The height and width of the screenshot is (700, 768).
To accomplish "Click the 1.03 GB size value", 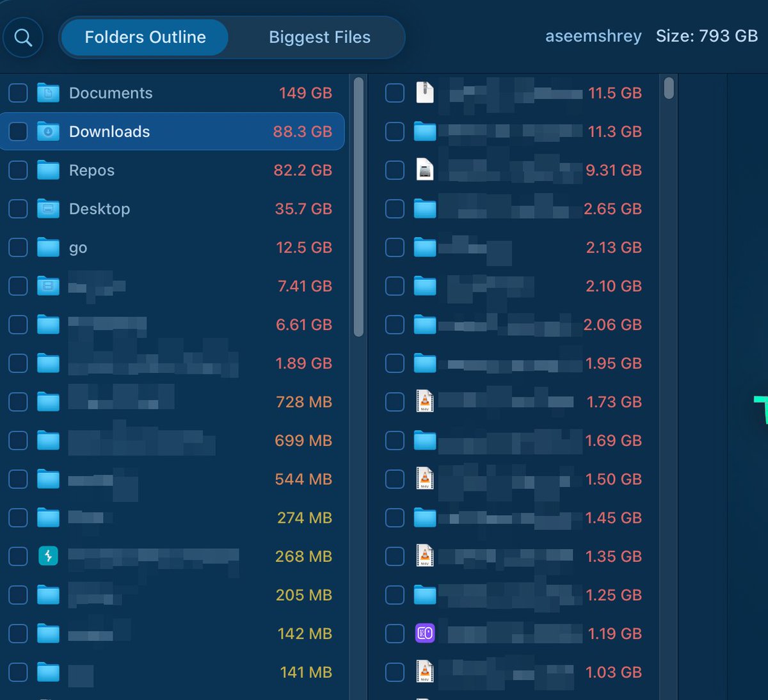I will 614,672.
